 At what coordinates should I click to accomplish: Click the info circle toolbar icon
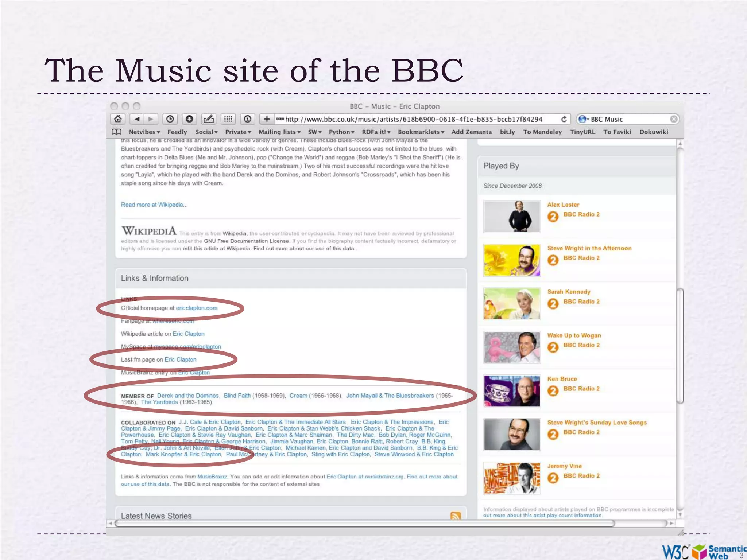click(x=248, y=119)
